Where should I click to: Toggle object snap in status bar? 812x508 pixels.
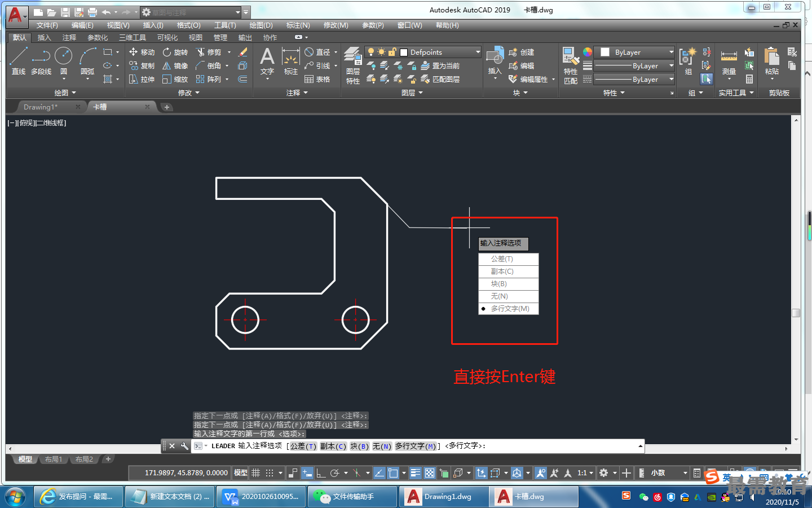[393, 473]
